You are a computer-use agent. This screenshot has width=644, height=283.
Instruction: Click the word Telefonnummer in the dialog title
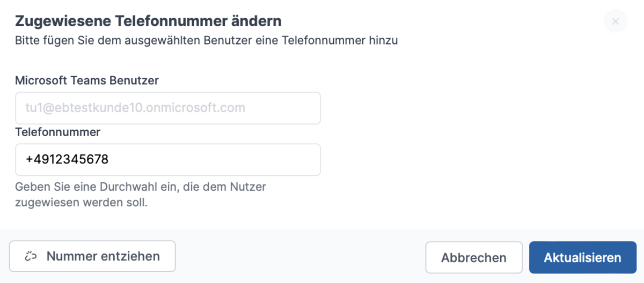point(179,21)
